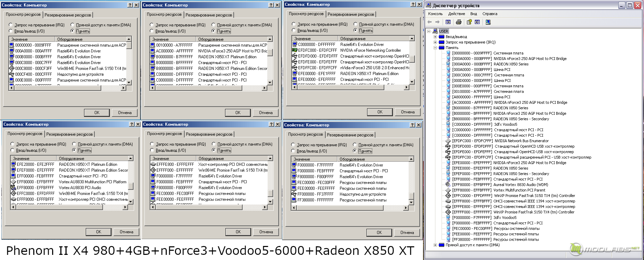Screen dimensions: 644x260
Task: Click icon of NVIDIA nForce Networking Controller dialog row
Action: (294, 50)
